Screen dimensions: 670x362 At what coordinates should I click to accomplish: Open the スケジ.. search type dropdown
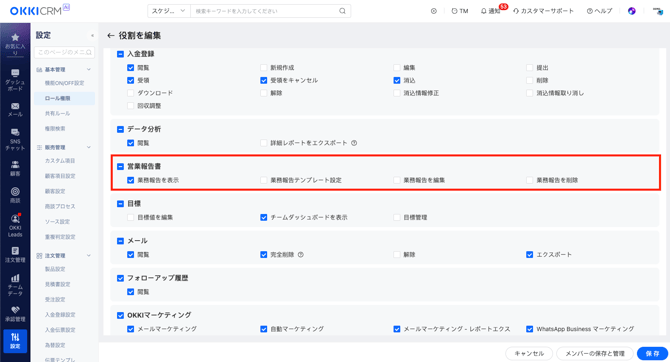pos(169,11)
